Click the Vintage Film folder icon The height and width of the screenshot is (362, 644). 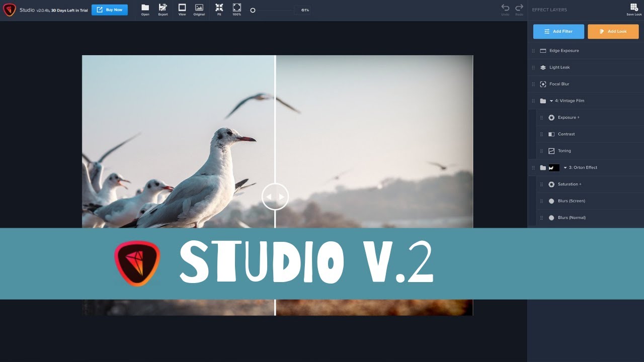[x=543, y=101]
